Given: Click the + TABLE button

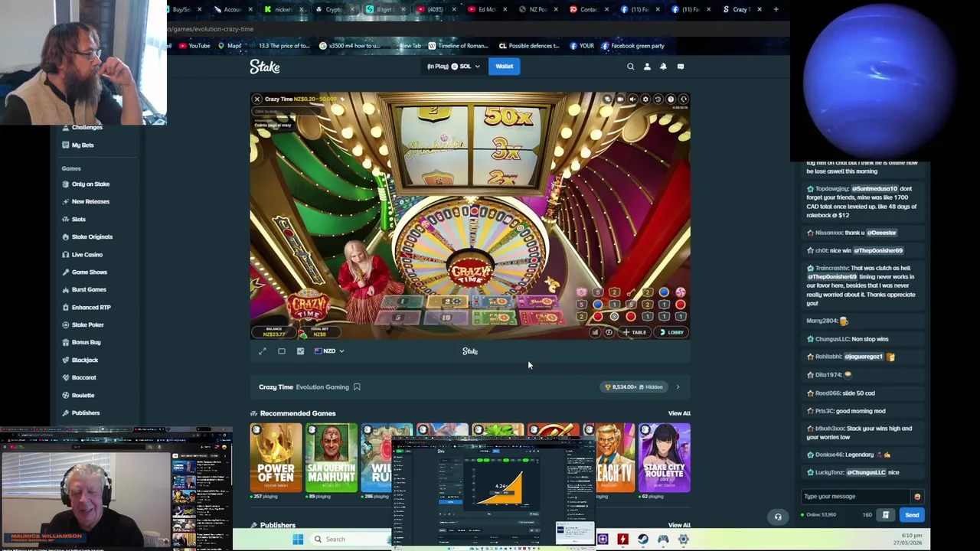Looking at the screenshot, I should coord(635,332).
